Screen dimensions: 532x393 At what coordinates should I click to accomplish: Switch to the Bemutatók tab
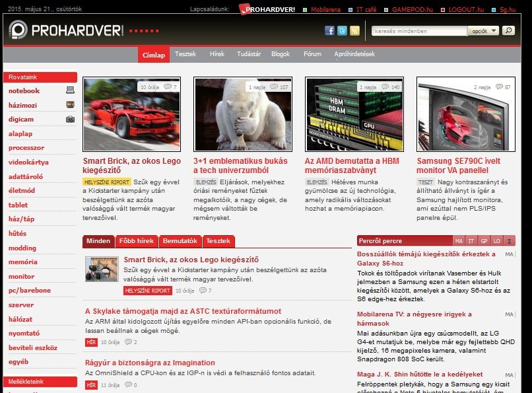point(180,241)
